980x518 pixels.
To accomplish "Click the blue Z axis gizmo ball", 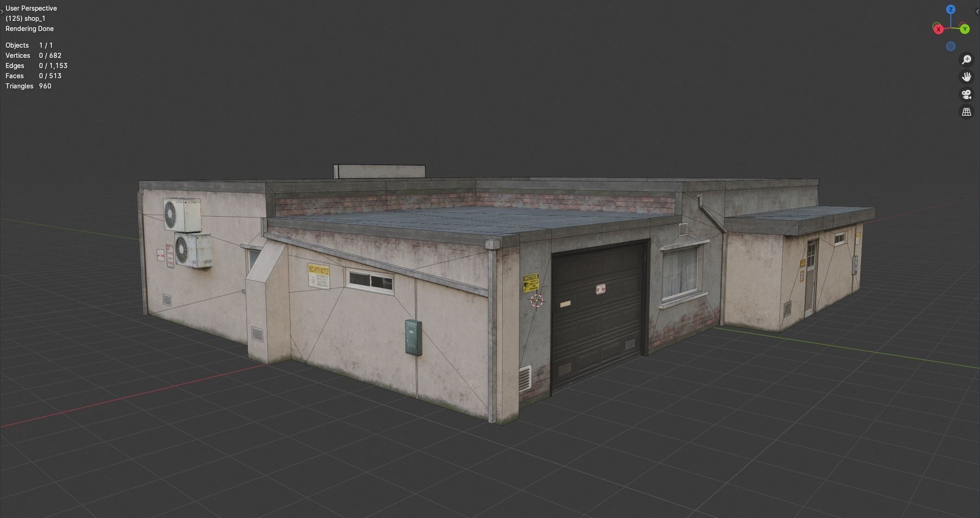I will (x=951, y=9).
